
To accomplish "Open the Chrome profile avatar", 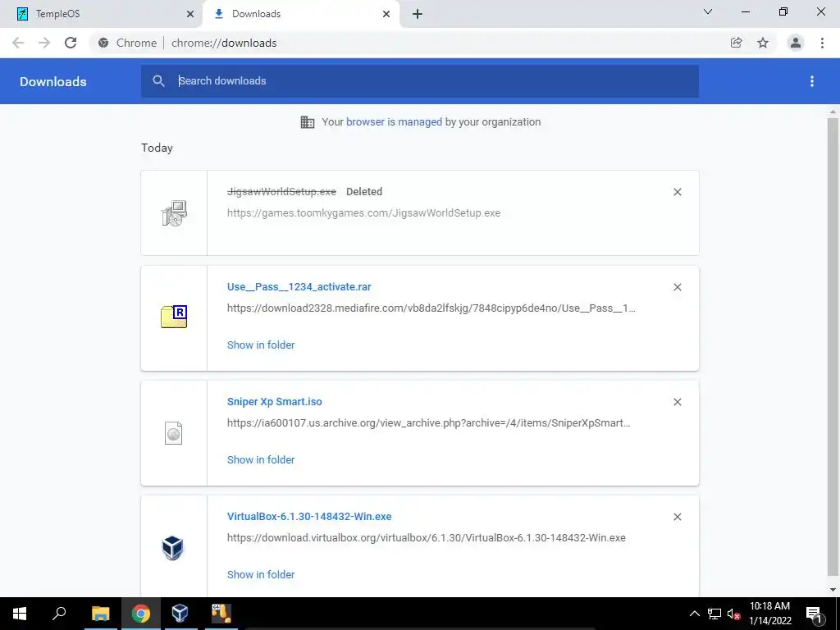I will (796, 43).
